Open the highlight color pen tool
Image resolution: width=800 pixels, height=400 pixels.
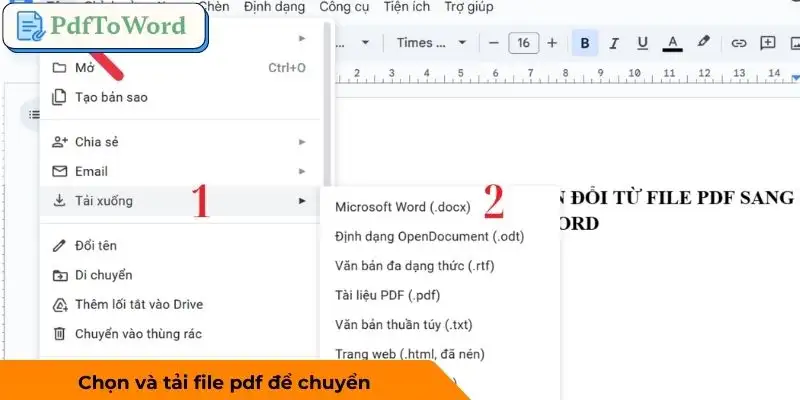pos(704,42)
